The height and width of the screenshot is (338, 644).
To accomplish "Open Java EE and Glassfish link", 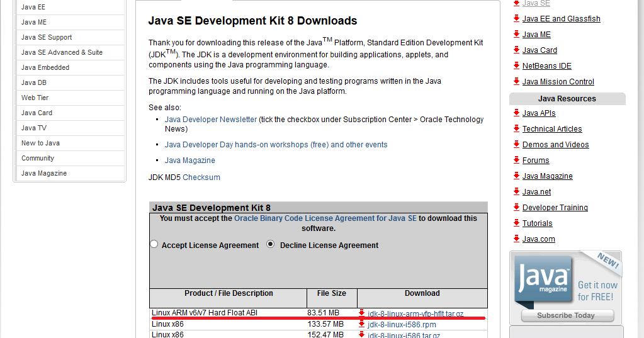I will [561, 19].
